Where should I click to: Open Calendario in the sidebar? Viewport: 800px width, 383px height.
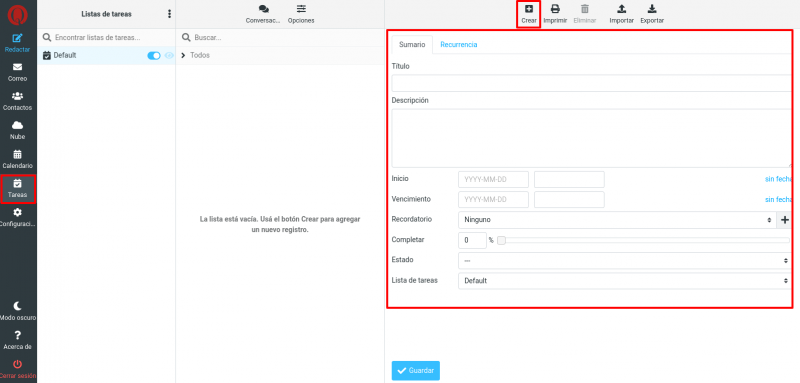coord(17,159)
